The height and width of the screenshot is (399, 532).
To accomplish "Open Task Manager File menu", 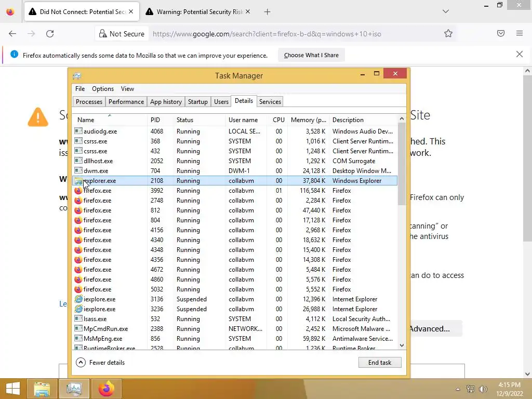I will [80, 89].
